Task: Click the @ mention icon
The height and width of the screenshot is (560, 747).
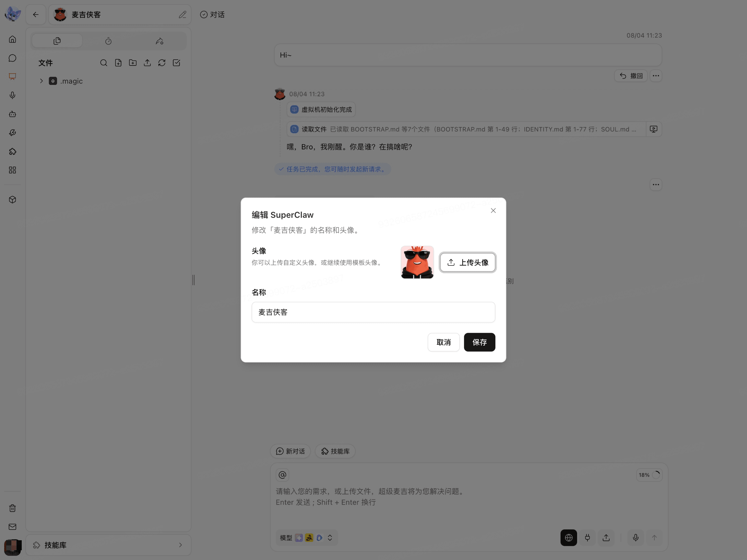Action: pos(282,475)
